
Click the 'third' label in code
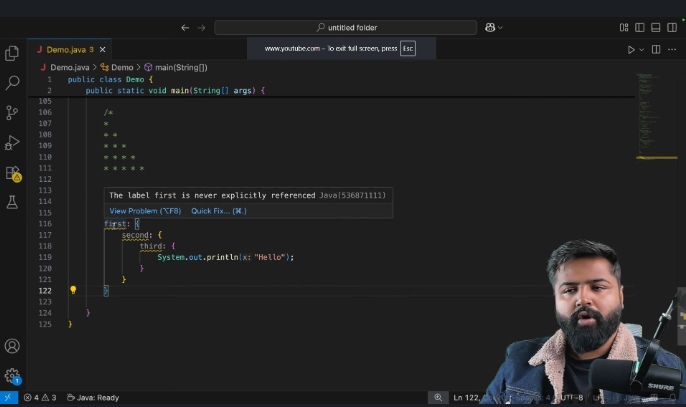[x=151, y=246]
